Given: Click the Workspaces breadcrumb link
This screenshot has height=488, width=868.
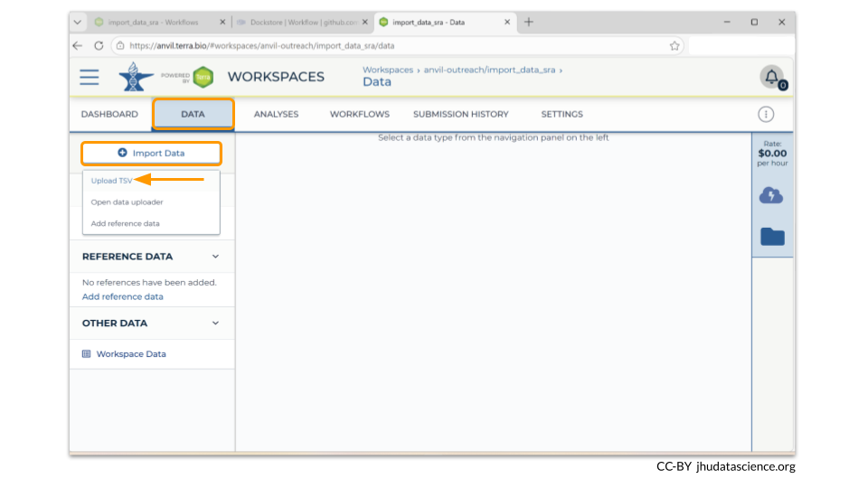Looking at the screenshot, I should point(388,70).
